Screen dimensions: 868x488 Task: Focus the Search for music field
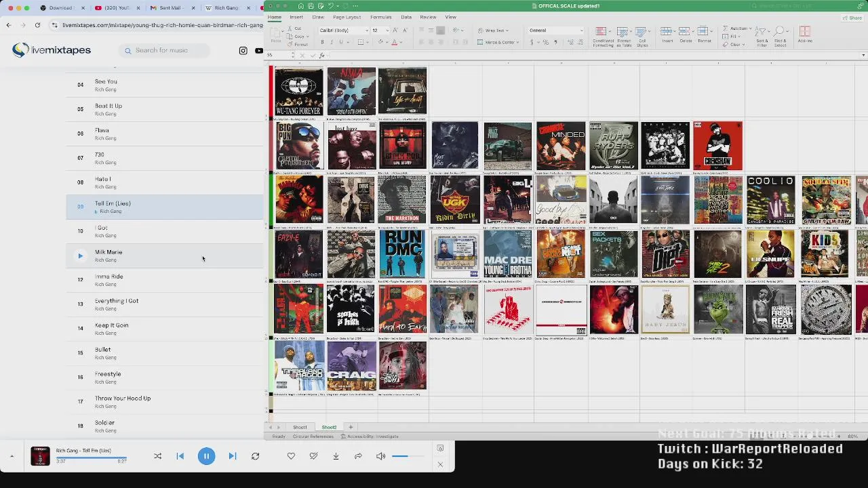[163, 50]
